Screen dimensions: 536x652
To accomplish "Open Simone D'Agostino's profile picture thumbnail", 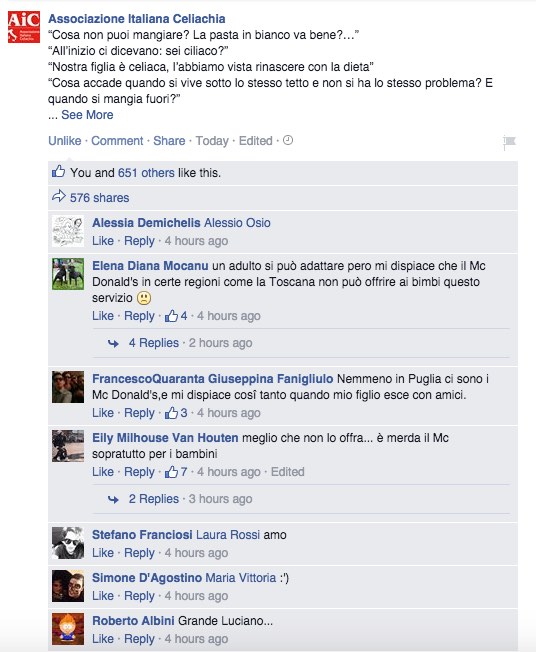I will pyautogui.click(x=68, y=586).
